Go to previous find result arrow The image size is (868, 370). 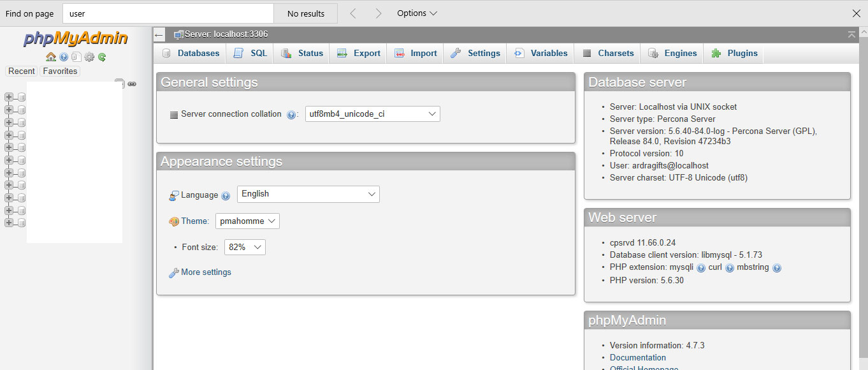[353, 13]
